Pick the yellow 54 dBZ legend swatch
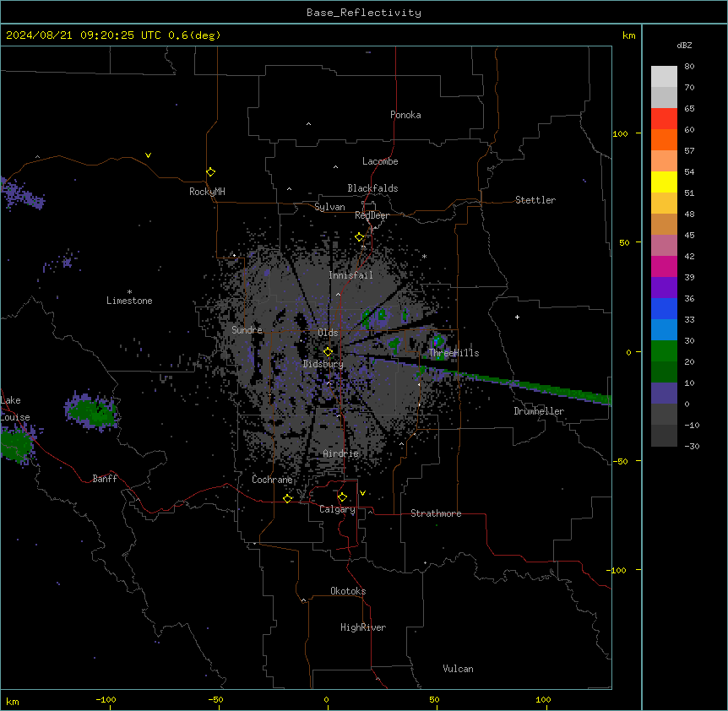 tap(664, 182)
